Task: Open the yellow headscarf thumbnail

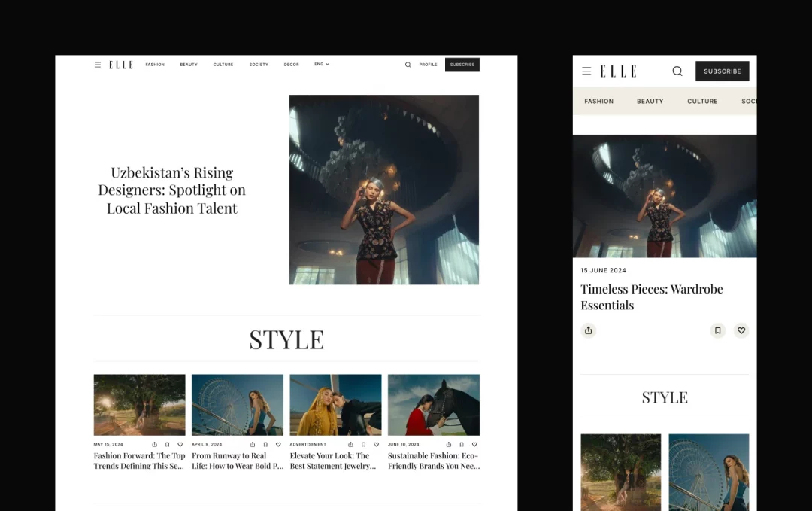Action: pos(335,405)
